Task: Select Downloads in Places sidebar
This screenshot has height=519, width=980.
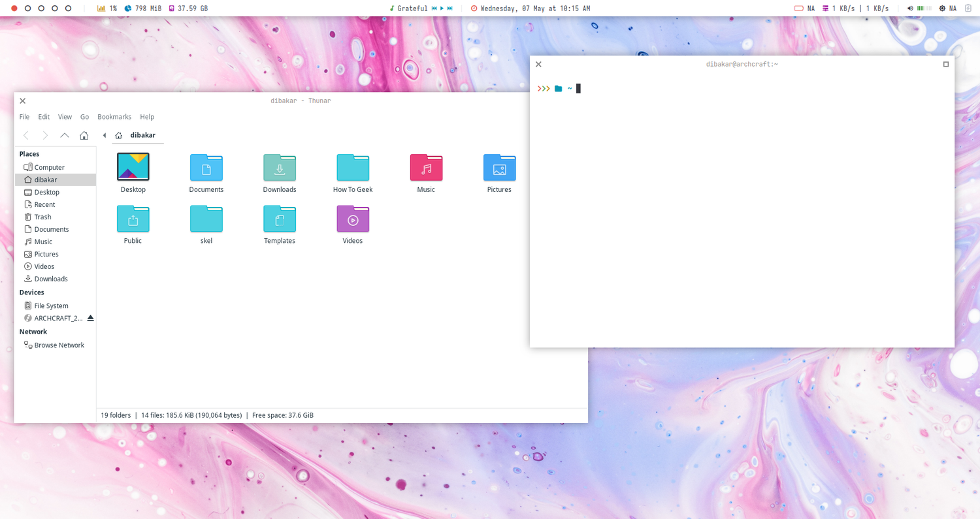Action: [55, 279]
